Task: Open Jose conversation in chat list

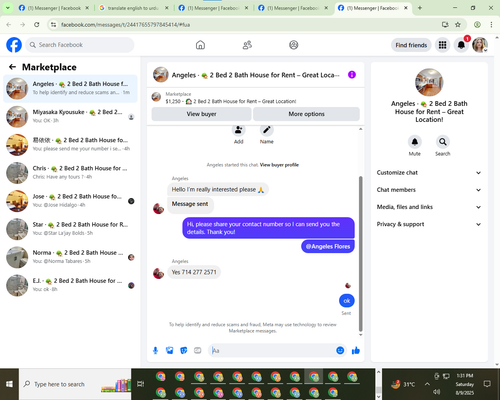Action: click(x=70, y=201)
